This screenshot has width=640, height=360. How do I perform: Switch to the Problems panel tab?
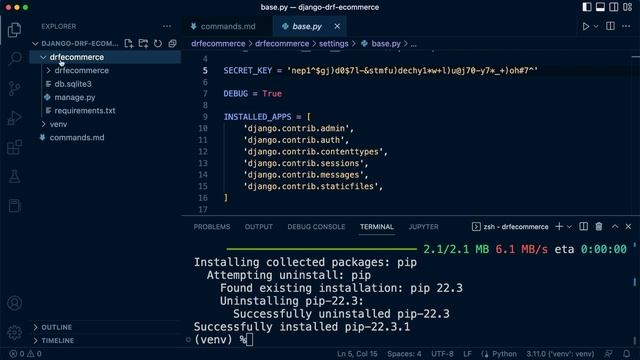coord(212,227)
